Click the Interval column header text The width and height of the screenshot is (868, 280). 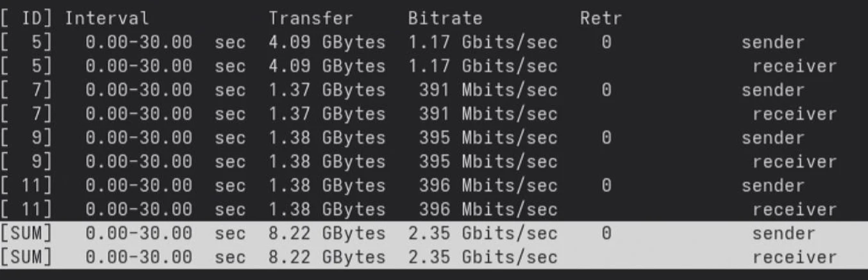pos(106,19)
